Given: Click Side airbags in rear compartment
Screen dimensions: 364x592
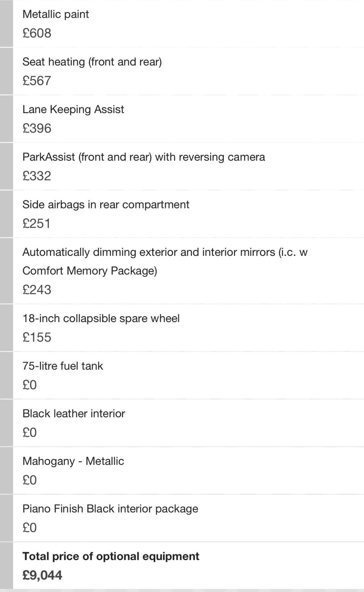Looking at the screenshot, I should [106, 204].
